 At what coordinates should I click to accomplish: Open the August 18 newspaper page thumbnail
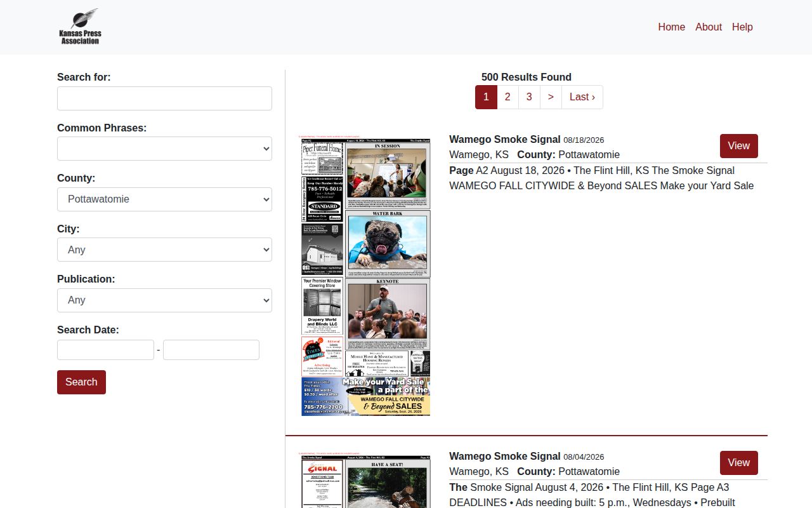365,276
